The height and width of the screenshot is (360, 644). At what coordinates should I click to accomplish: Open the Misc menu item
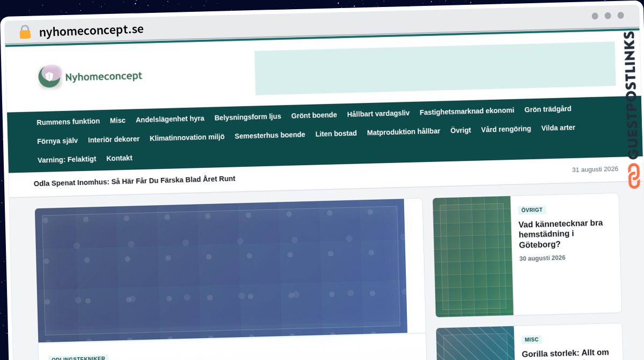(118, 120)
